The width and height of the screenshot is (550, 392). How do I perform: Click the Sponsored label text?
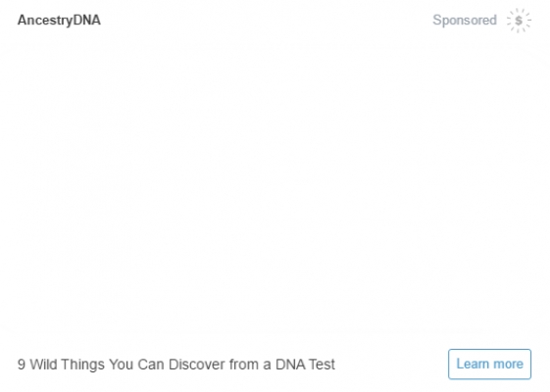tap(465, 20)
